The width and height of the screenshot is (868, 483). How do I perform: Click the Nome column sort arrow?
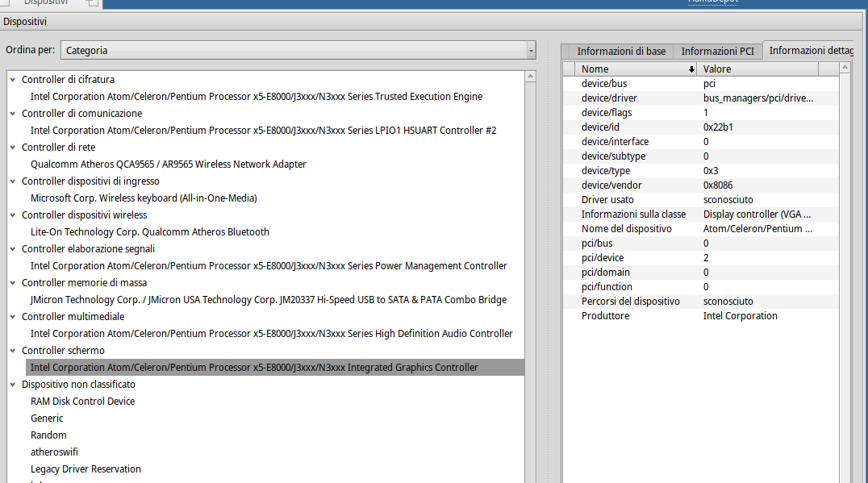pyautogui.click(x=691, y=69)
